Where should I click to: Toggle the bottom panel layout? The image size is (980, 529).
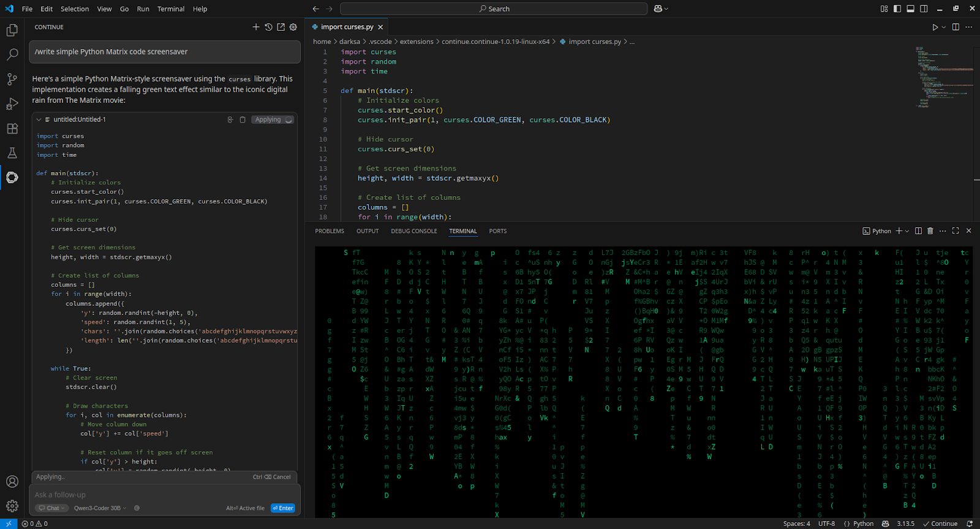(911, 9)
